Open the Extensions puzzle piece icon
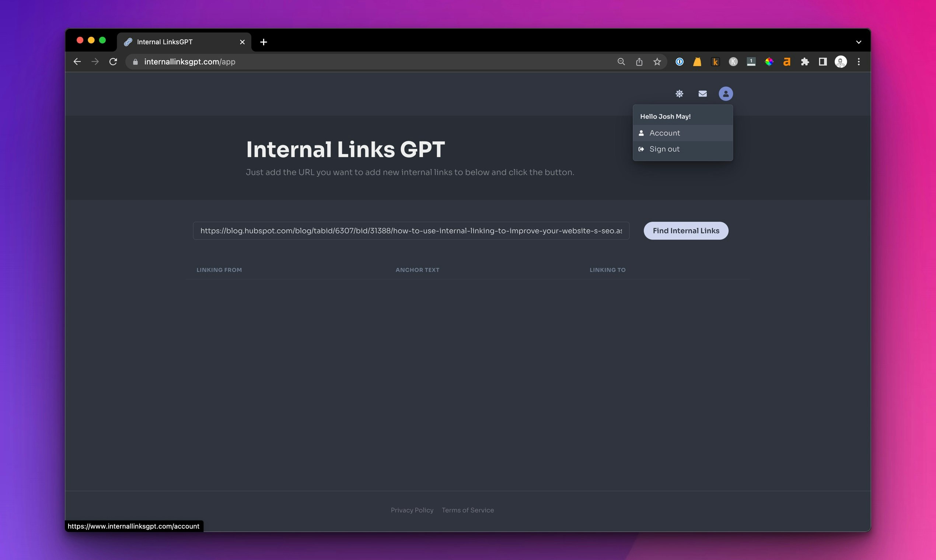The image size is (936, 560). click(x=805, y=62)
